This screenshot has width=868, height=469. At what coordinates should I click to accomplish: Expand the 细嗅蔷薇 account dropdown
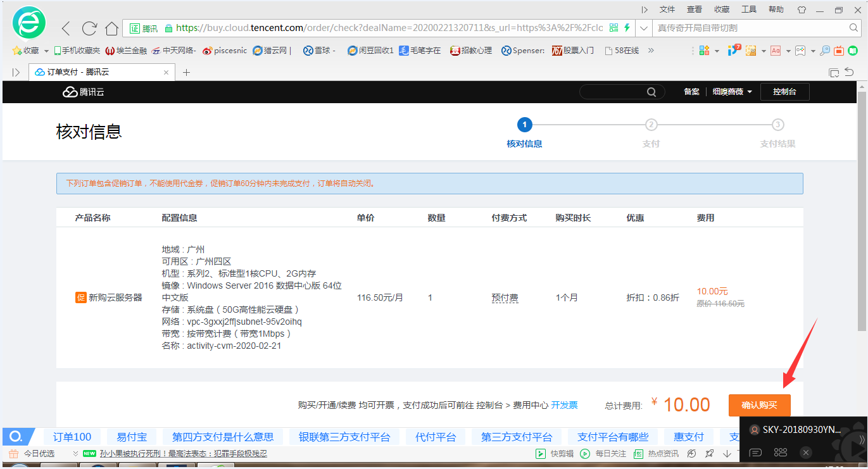[x=733, y=92]
